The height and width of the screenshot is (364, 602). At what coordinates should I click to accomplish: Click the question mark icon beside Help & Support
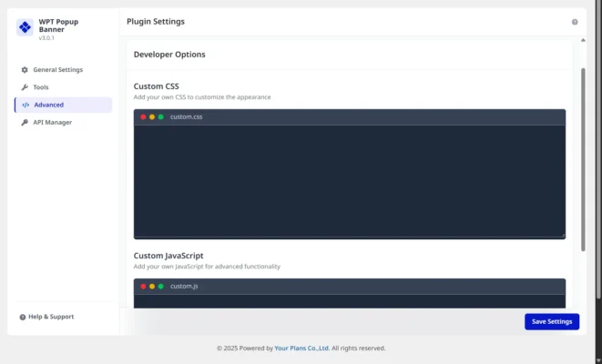pyautogui.click(x=23, y=318)
